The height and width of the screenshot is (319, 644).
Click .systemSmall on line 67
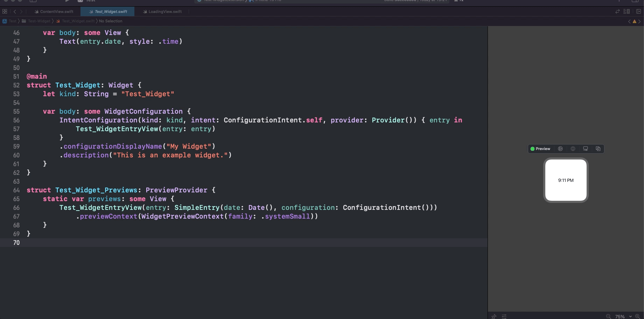(x=286, y=216)
